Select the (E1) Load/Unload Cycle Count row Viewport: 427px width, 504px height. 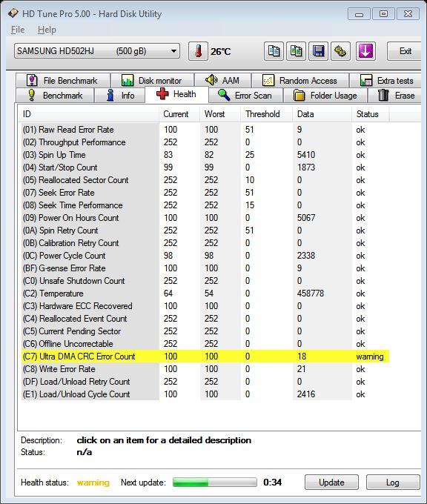(205, 394)
